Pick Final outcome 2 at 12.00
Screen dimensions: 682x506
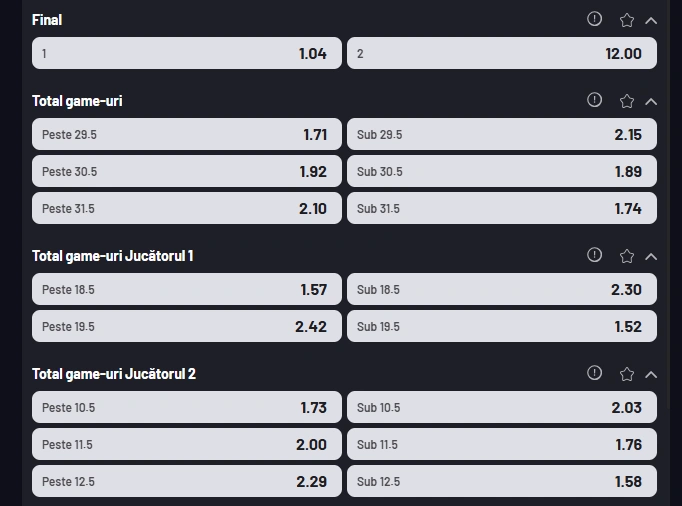point(502,53)
